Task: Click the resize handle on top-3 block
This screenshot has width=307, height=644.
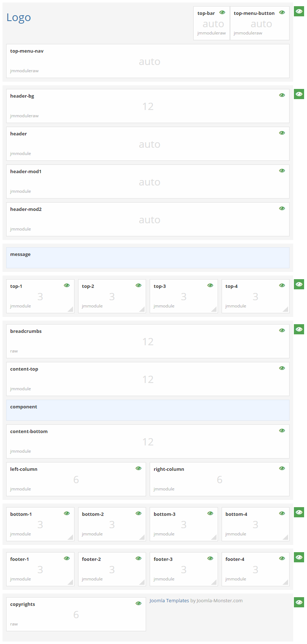Action: (x=214, y=310)
